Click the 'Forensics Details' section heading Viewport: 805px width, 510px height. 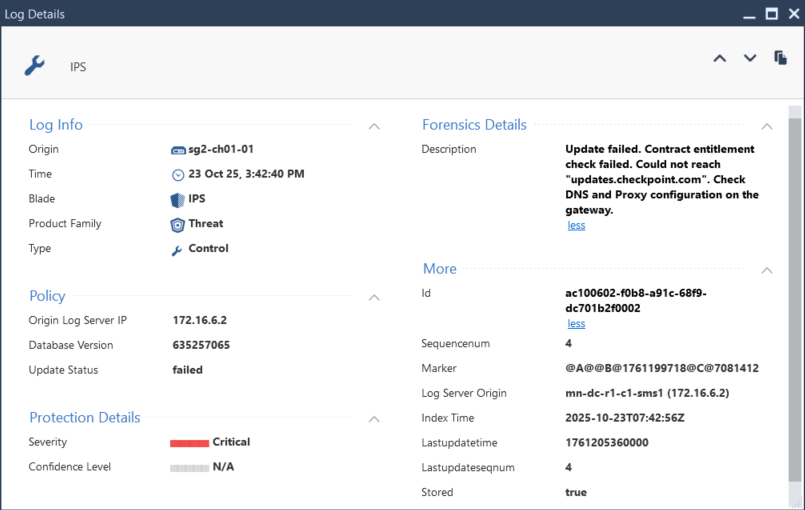(474, 125)
